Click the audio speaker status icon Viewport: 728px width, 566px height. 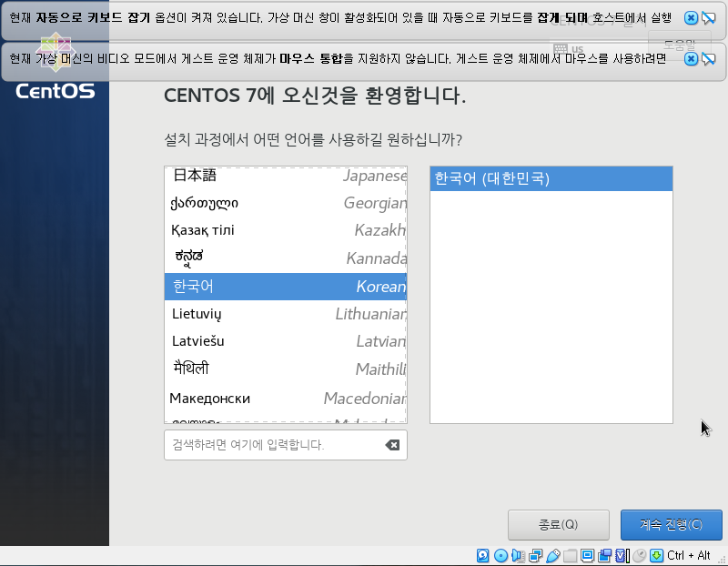click(518, 555)
